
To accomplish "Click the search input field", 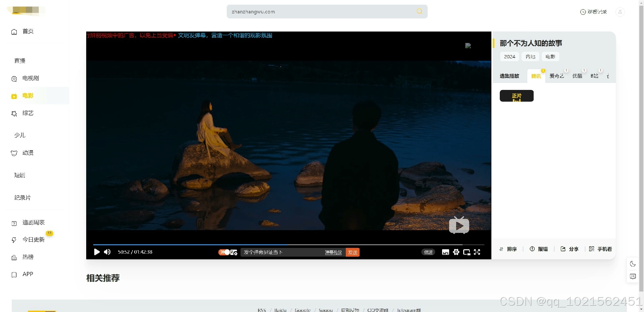I will tap(322, 11).
